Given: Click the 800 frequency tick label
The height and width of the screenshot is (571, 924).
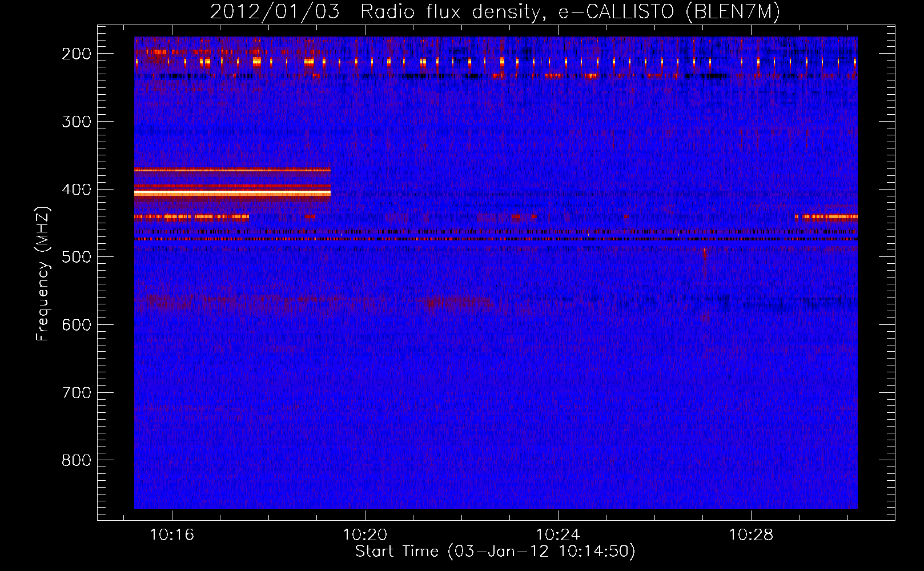Looking at the screenshot, I should click(77, 460).
